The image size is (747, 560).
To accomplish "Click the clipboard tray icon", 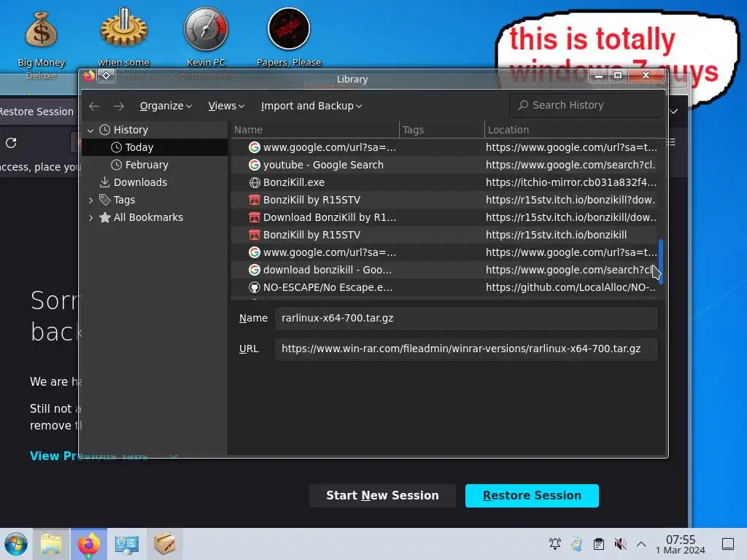I will click(x=599, y=544).
